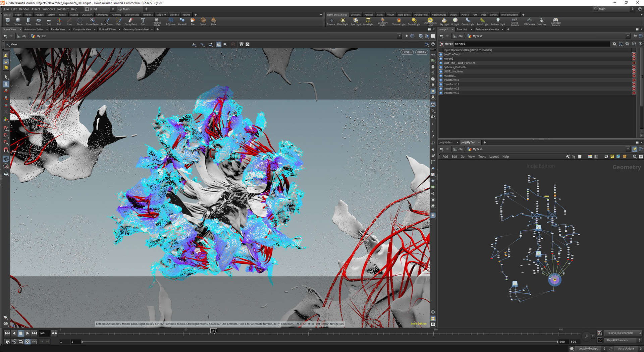
Task: Add a Camera from Lights and Cameras
Action: [x=331, y=21]
